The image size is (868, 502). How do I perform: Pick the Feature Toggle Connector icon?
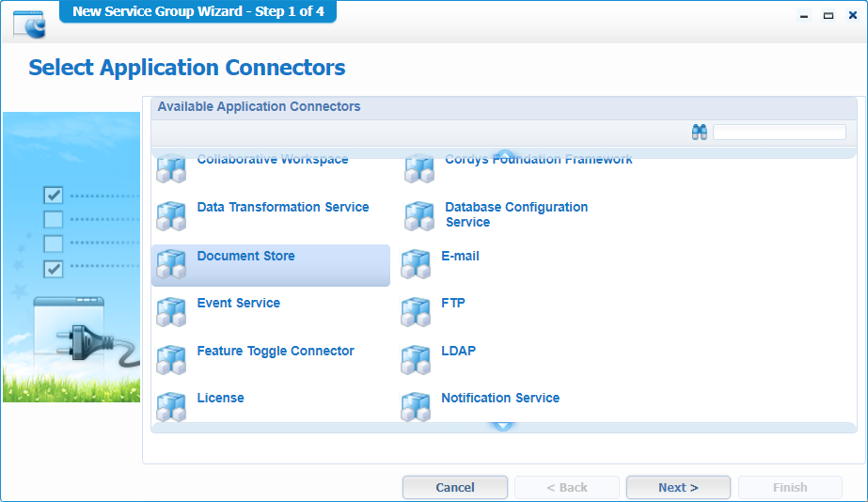171,359
